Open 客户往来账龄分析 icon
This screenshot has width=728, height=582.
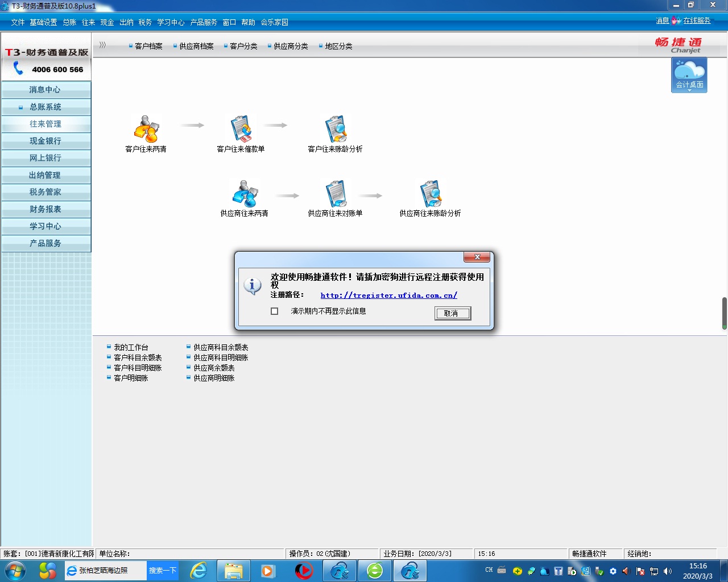[336, 129]
